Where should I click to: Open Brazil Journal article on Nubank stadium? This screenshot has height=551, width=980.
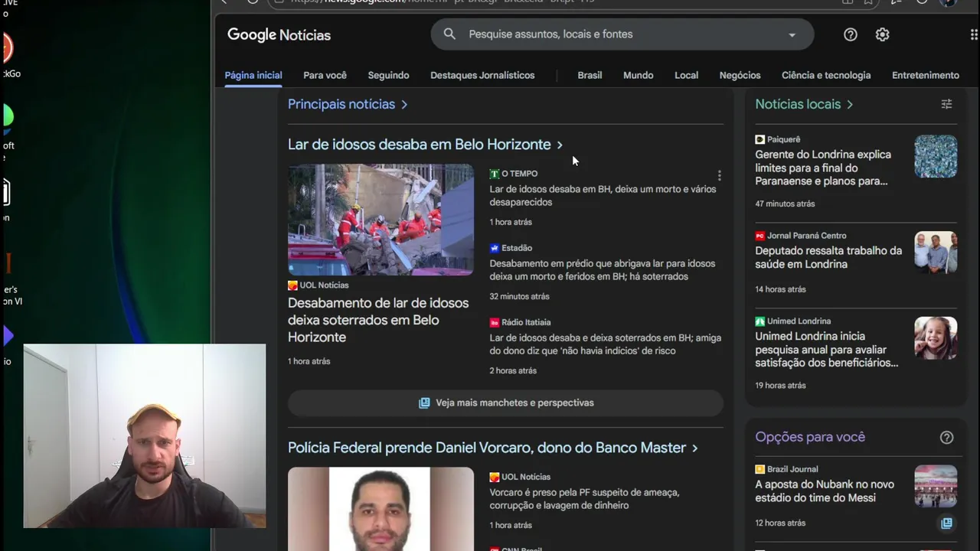click(825, 491)
